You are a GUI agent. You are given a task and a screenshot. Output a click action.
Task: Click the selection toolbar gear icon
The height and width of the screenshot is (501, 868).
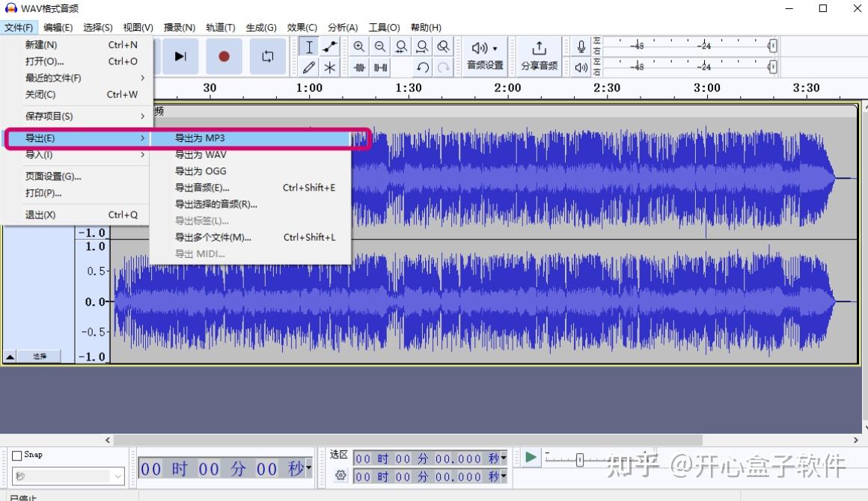[x=340, y=475]
